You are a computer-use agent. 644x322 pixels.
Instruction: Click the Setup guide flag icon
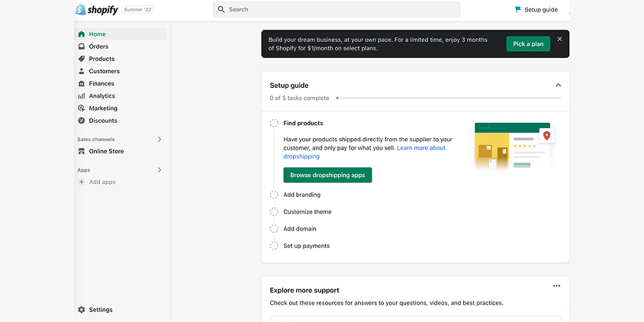tap(517, 9)
